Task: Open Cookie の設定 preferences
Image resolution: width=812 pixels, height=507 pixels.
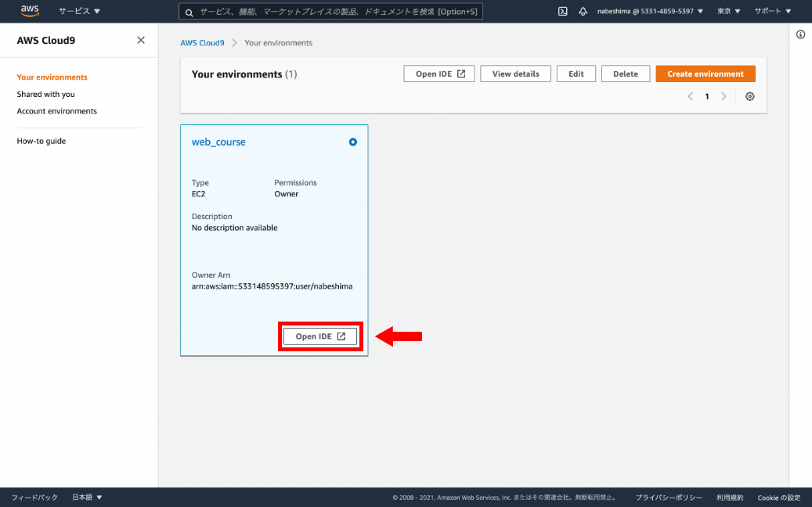Action: coord(779,498)
